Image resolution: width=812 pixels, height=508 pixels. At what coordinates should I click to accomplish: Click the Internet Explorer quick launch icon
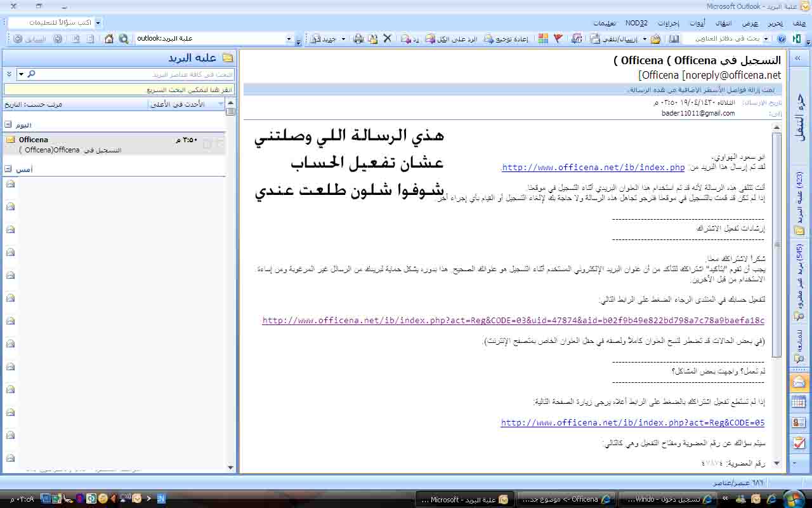click(x=769, y=499)
